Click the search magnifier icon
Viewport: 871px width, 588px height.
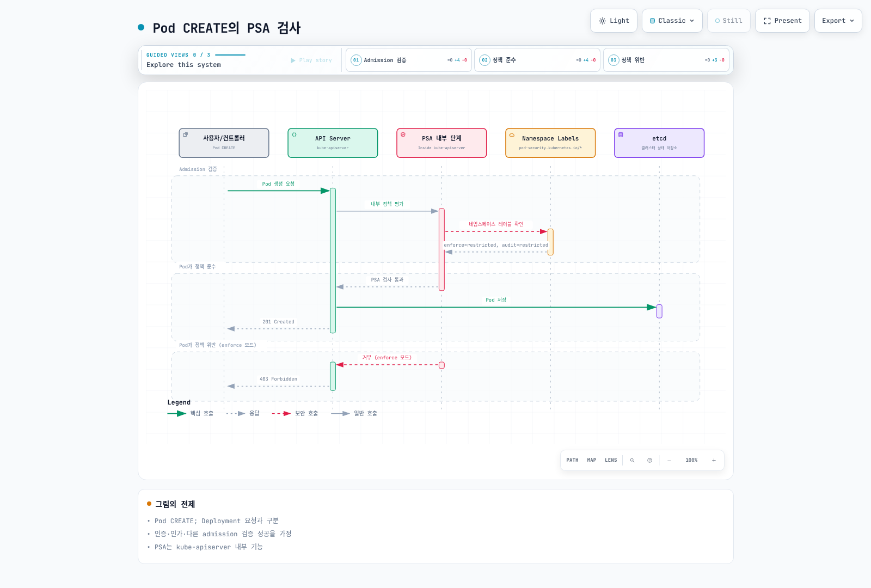pyautogui.click(x=632, y=460)
